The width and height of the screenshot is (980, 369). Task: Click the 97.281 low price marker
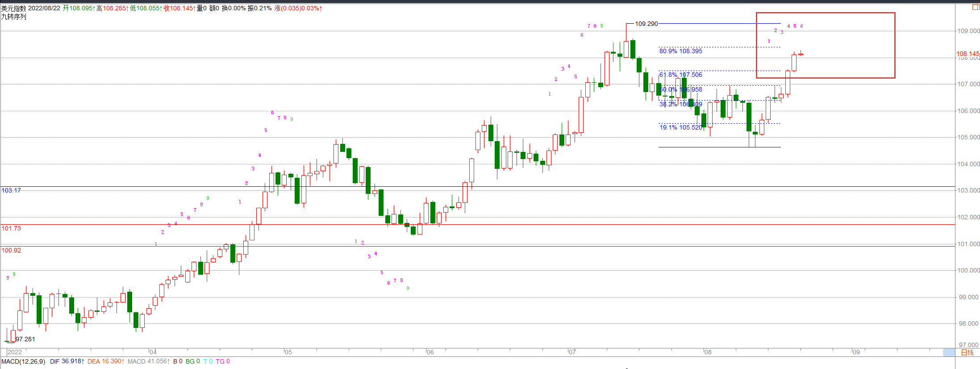coord(25,339)
